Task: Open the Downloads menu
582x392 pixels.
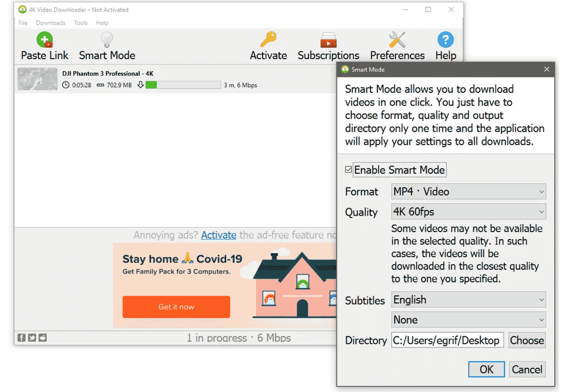Action: pyautogui.click(x=50, y=23)
